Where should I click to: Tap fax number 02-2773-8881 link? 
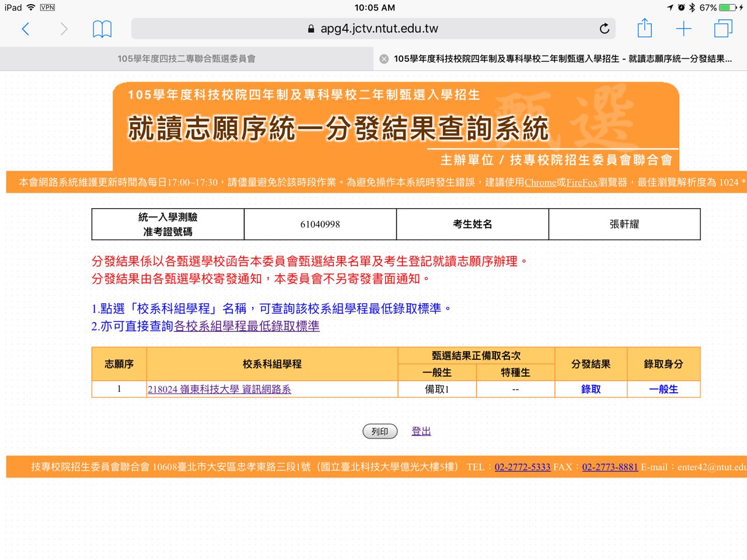coord(610,467)
